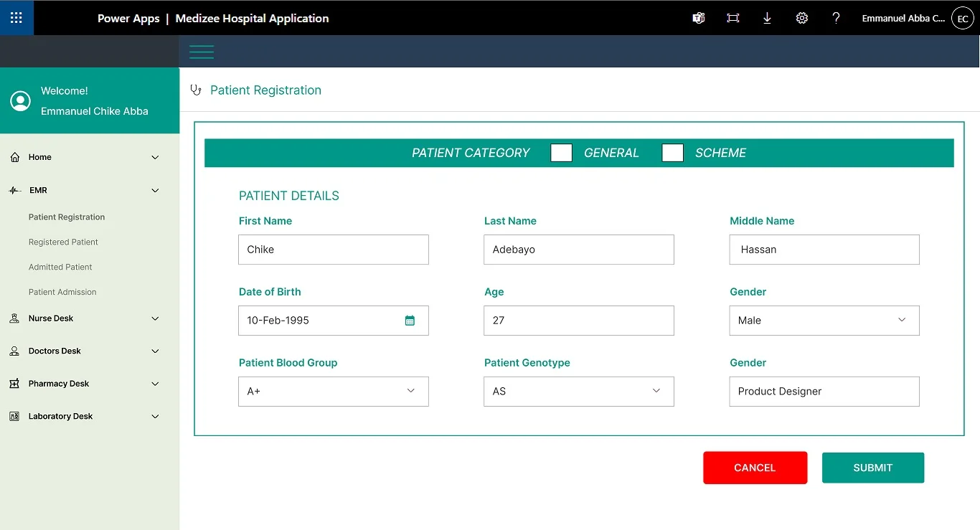Open the Date of Birth calendar picker
The width and height of the screenshot is (980, 530).
click(x=410, y=321)
